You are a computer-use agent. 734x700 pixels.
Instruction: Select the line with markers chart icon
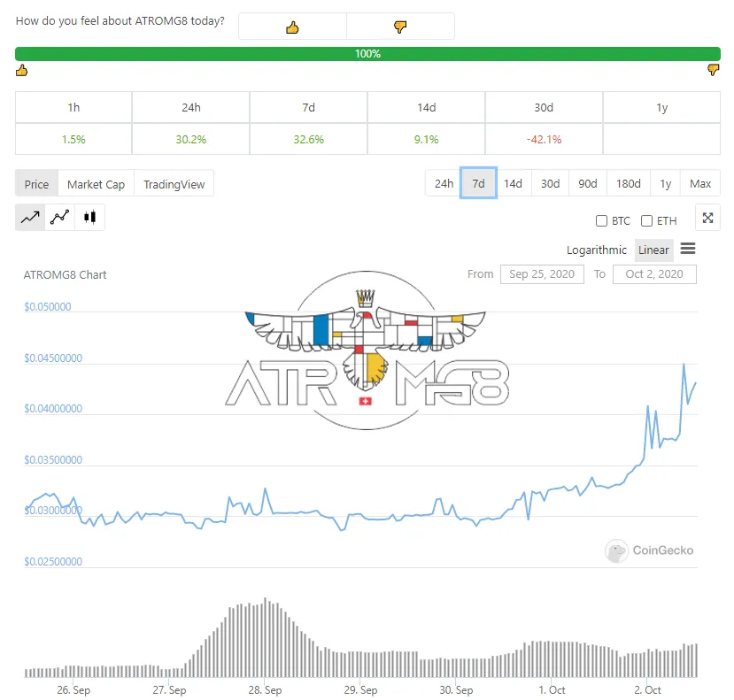(60, 217)
